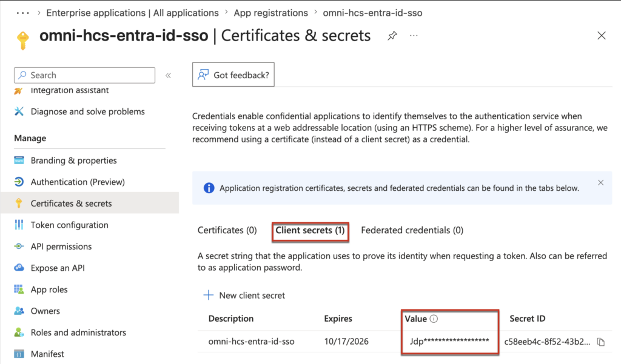Click the Got feedback? button

tap(233, 75)
